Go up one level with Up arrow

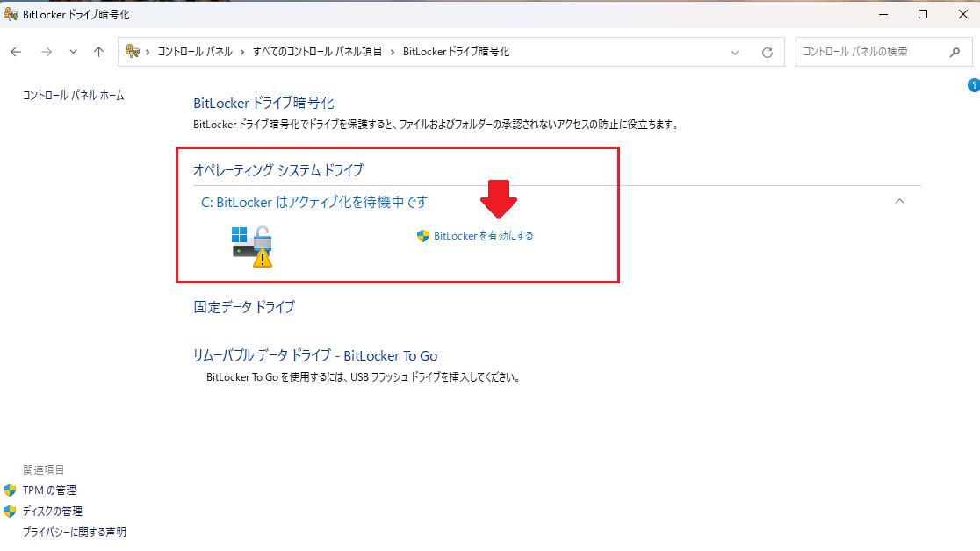point(98,52)
